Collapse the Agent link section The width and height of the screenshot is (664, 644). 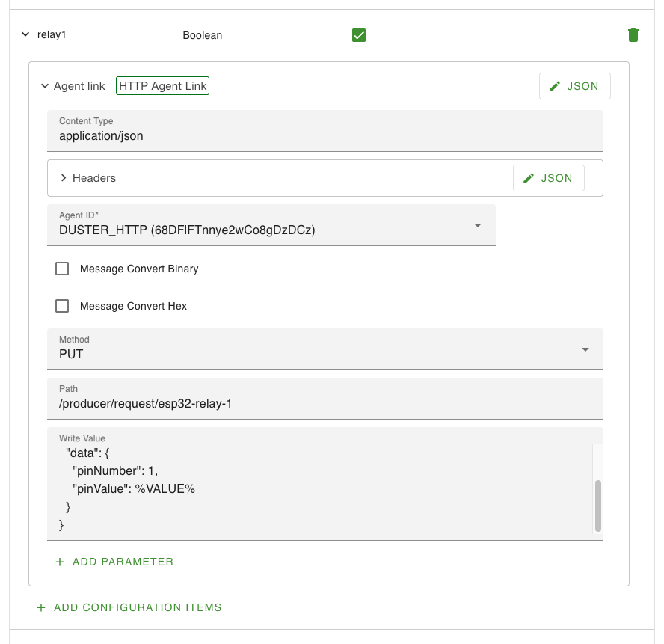point(45,86)
